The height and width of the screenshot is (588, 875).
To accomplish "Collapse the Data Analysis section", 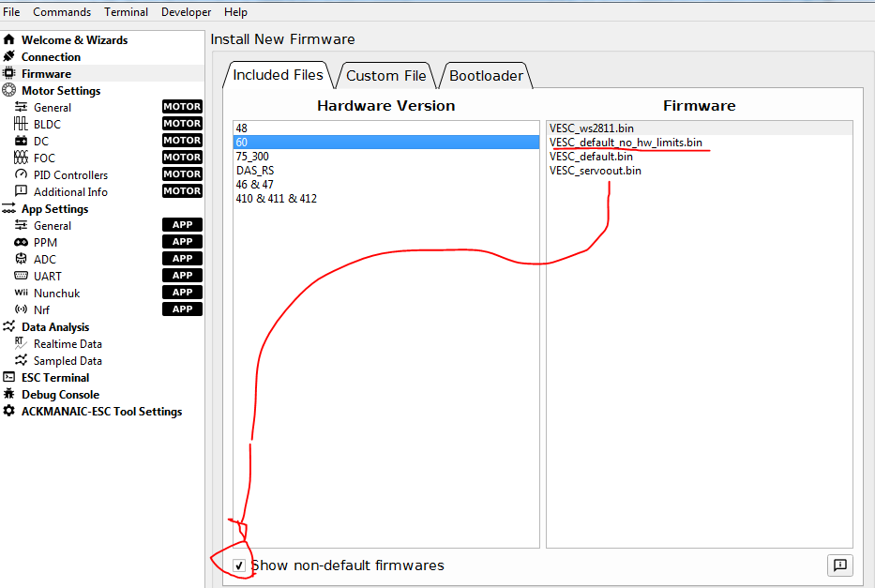I will [55, 327].
